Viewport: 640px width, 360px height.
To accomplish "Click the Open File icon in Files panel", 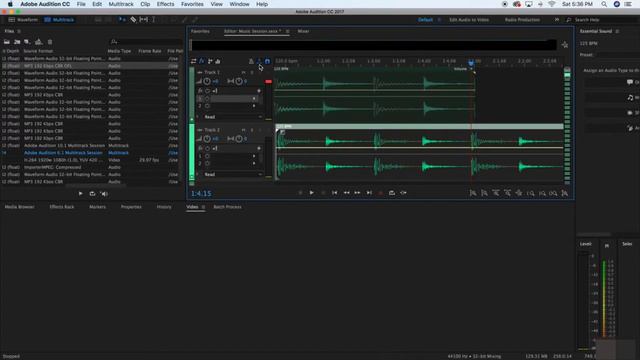I will tap(7, 42).
